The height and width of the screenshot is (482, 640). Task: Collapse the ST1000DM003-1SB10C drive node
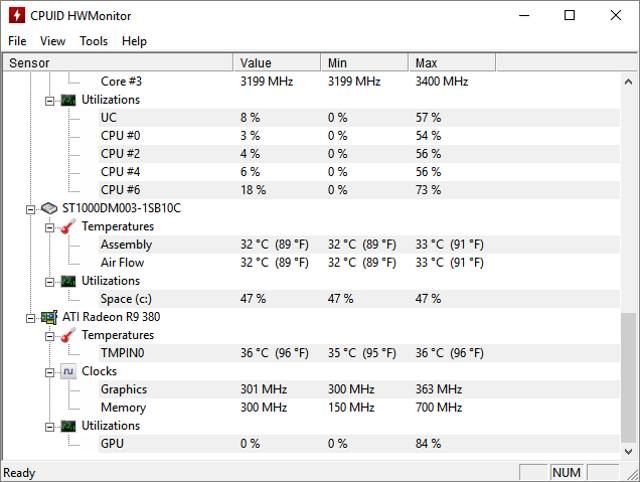[31, 208]
